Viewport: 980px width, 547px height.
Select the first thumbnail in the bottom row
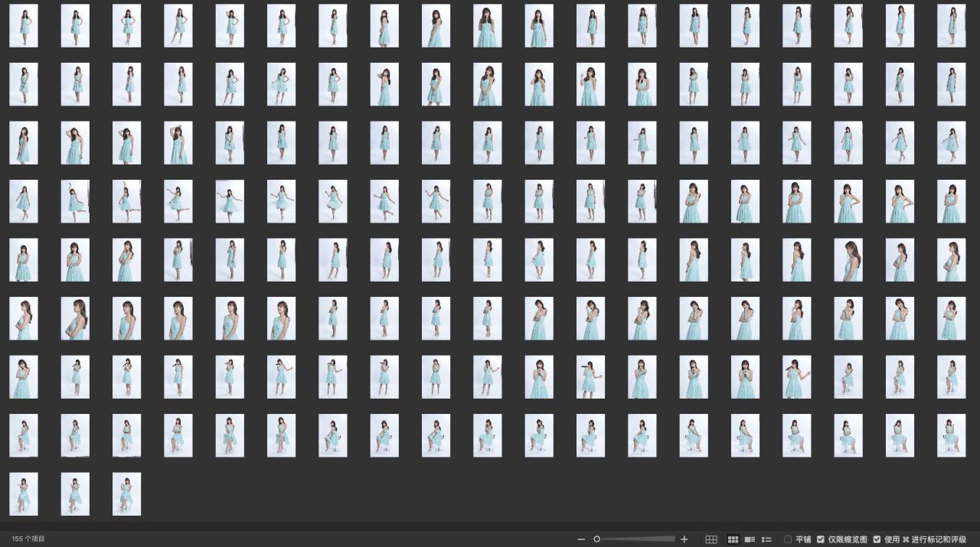[x=24, y=494]
